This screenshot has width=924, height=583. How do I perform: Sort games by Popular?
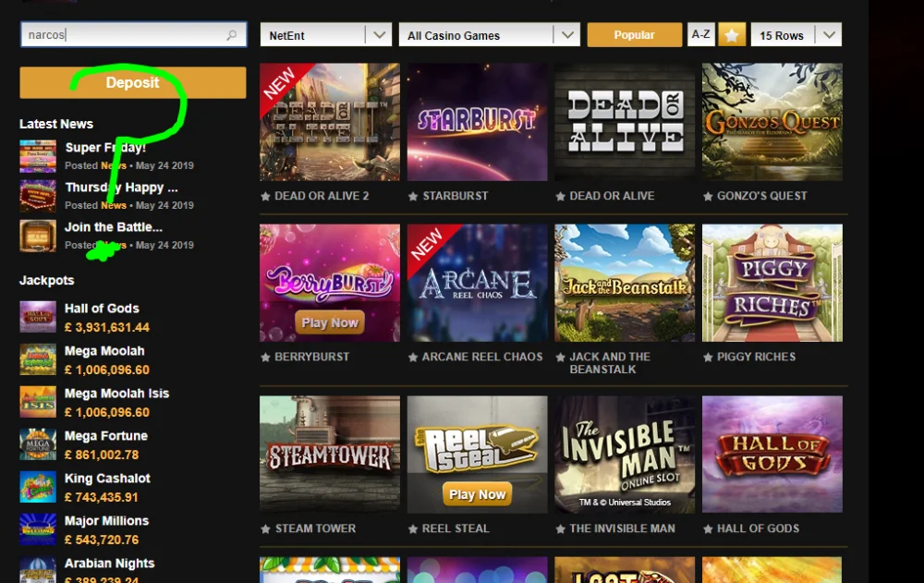coord(634,35)
